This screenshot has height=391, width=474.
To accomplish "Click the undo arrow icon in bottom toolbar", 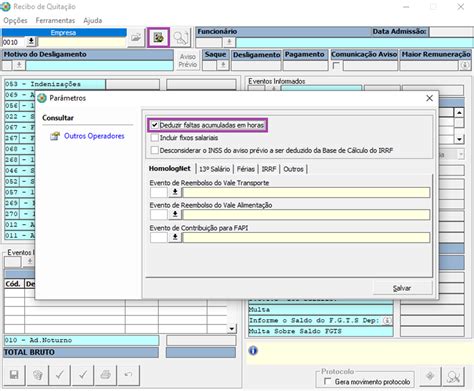I will (128, 375).
